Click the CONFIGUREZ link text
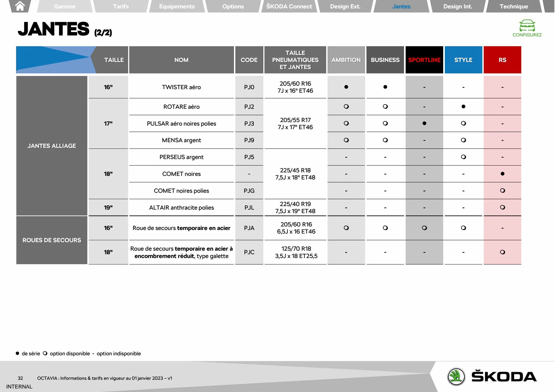The image size is (555, 392). (527, 35)
